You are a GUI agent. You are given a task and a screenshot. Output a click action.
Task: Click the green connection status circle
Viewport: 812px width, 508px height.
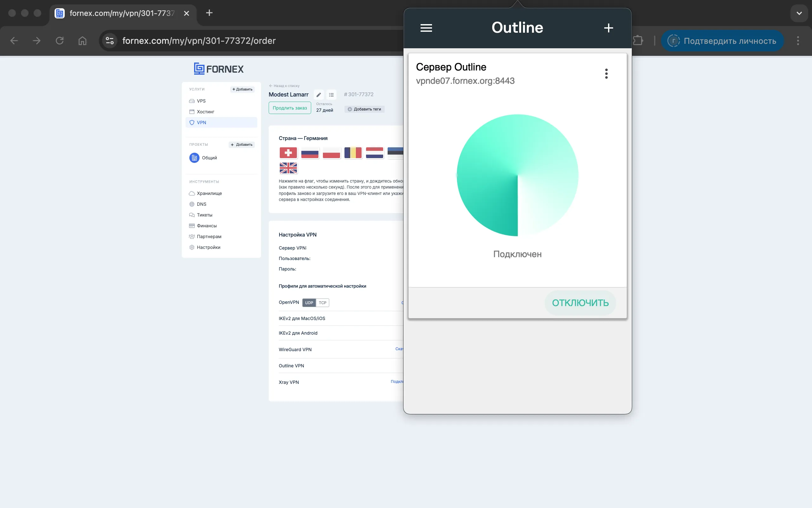[x=517, y=175]
